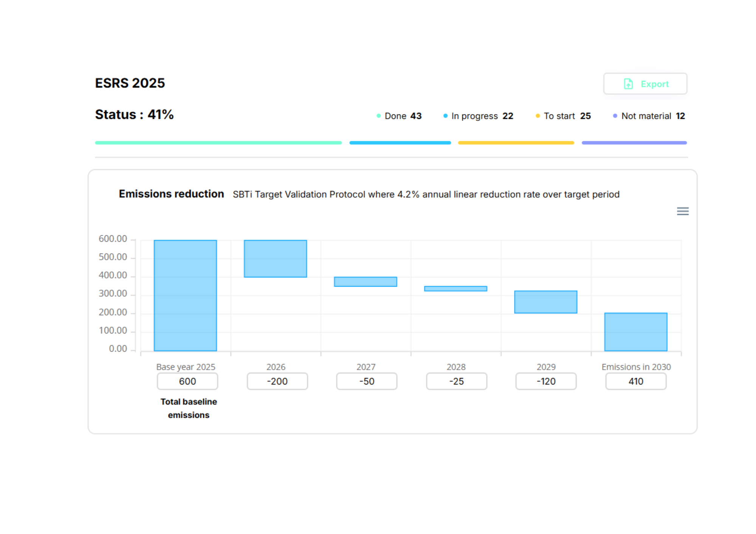Screen dimensions: 756x534
Task: Click the Base year 2025 chart bar
Action: click(185, 295)
